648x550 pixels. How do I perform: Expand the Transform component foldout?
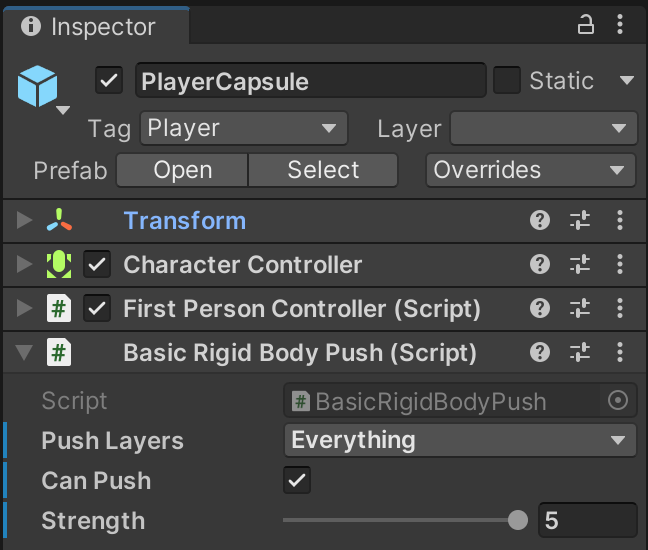(x=25, y=221)
